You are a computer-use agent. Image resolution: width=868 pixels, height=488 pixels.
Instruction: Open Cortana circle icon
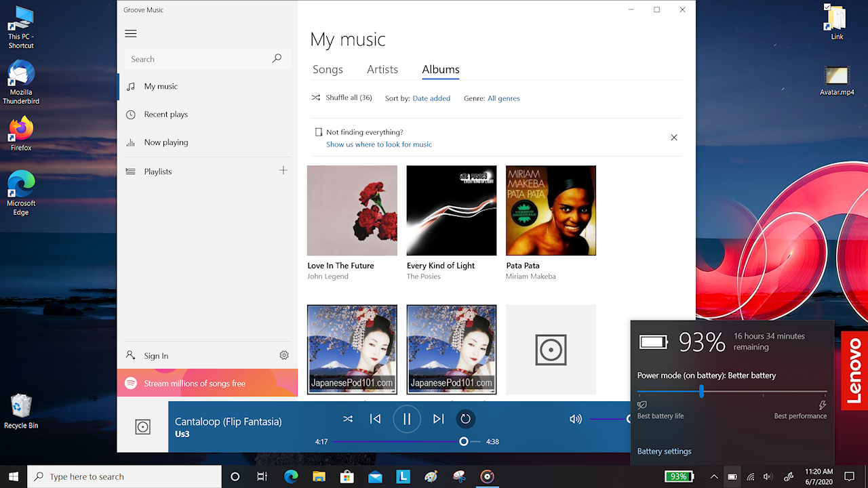point(235,476)
